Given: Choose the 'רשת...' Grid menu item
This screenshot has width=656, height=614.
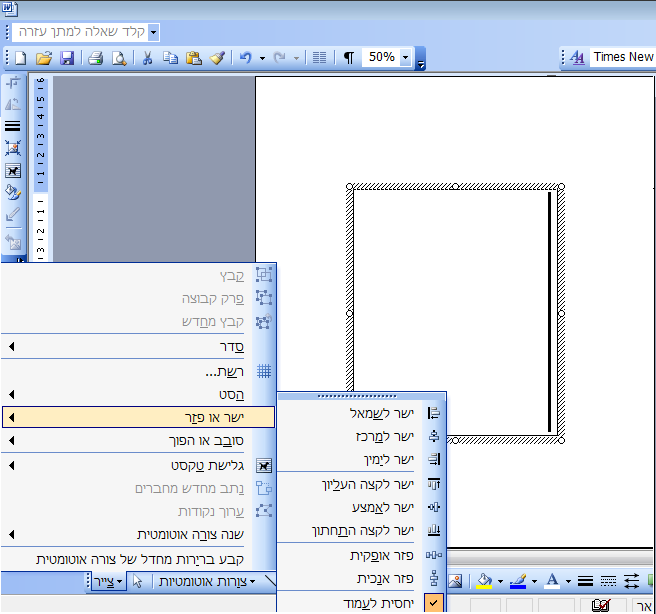Looking at the screenshot, I should pos(138,371).
